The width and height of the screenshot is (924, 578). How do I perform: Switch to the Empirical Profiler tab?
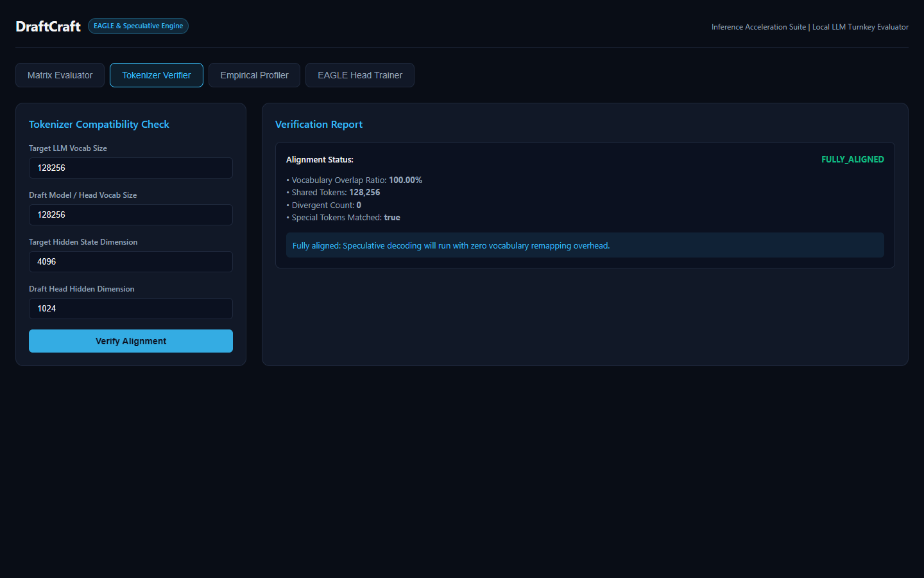click(x=254, y=75)
